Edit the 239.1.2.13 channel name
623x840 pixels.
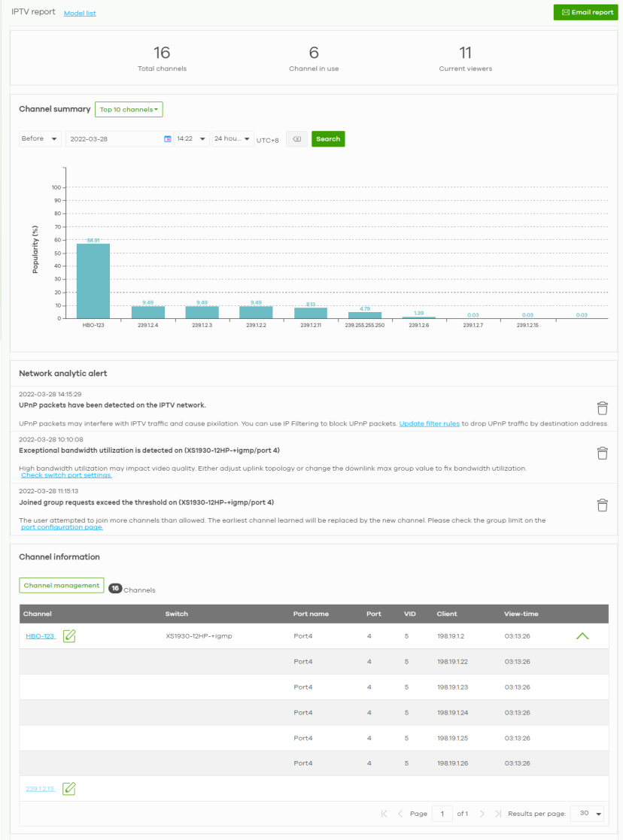[x=69, y=788]
